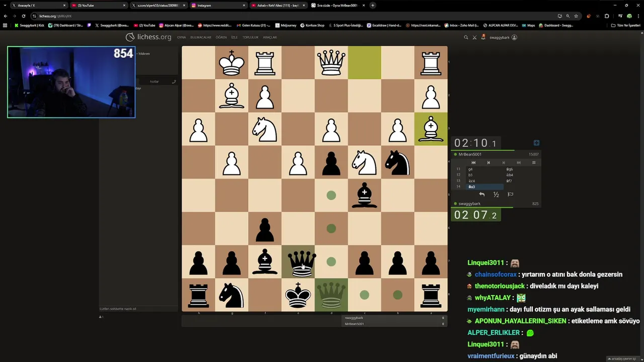Expand the 'Tüm Yer İşaretleri' bookmarks folder
The width and height of the screenshot is (644, 362).
[625, 25]
